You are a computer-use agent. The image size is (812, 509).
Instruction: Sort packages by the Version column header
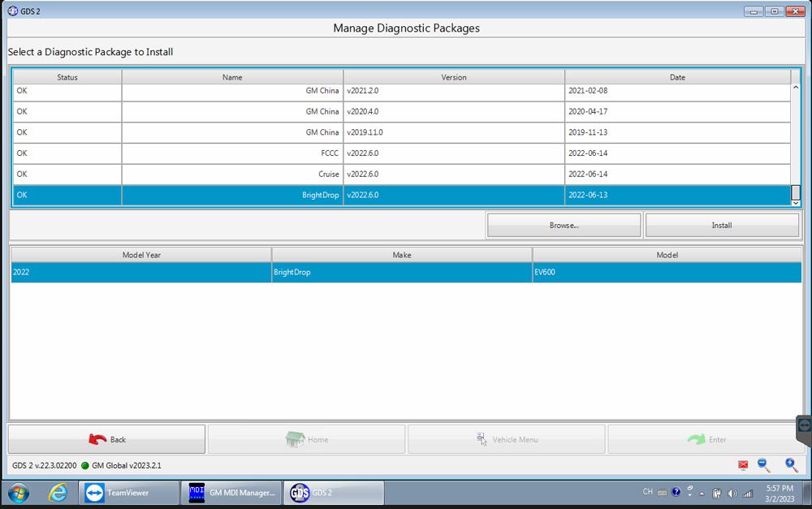(453, 77)
